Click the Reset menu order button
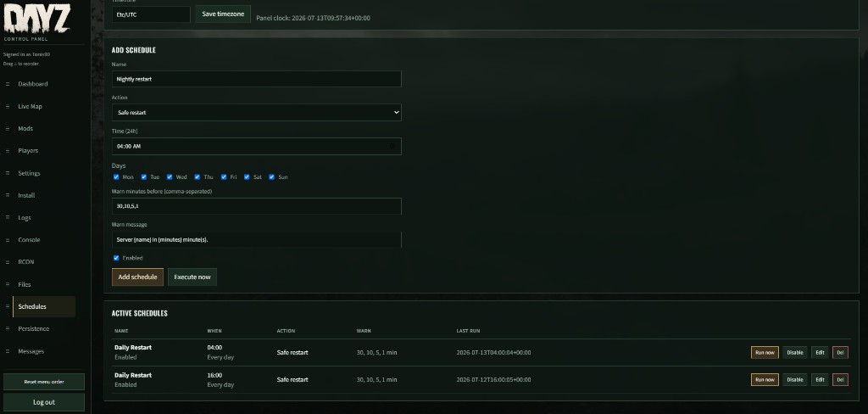The image size is (868, 414). (44, 382)
